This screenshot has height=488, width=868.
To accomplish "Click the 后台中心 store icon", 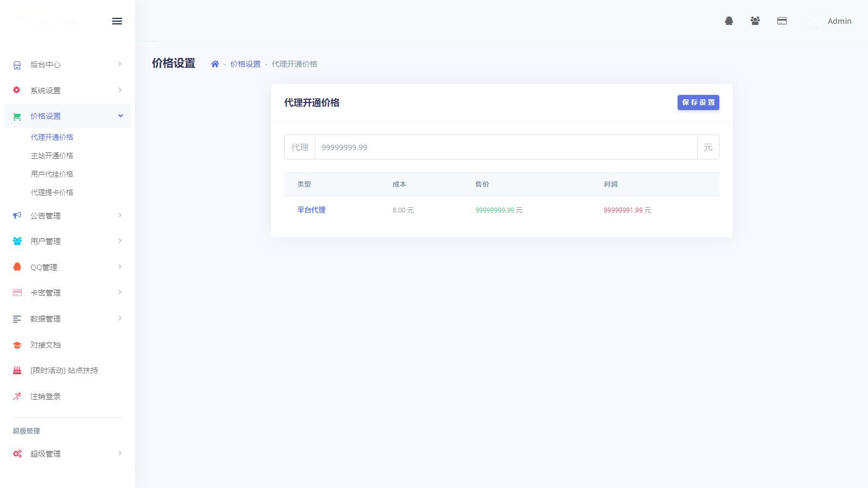I will (x=17, y=65).
